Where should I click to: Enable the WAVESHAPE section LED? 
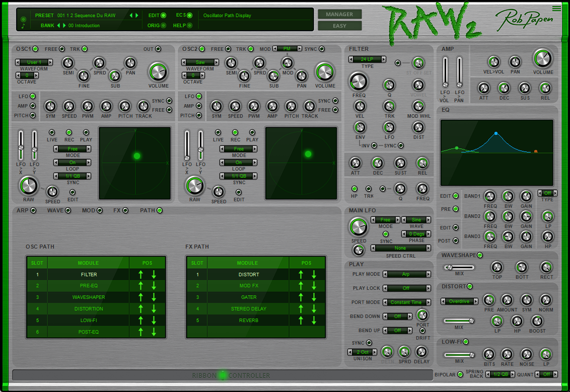(x=480, y=255)
